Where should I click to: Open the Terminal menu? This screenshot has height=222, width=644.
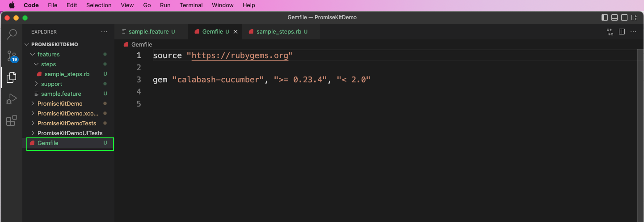[x=191, y=5]
